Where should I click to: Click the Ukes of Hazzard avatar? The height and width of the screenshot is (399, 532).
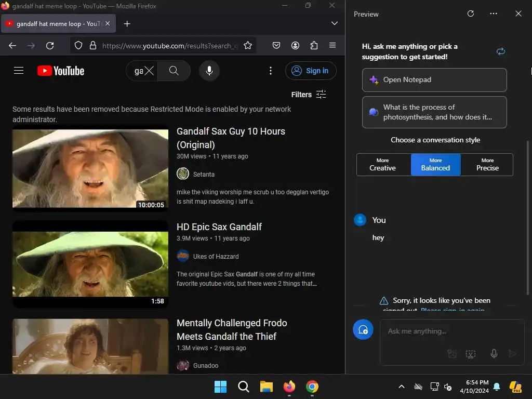tap(183, 256)
